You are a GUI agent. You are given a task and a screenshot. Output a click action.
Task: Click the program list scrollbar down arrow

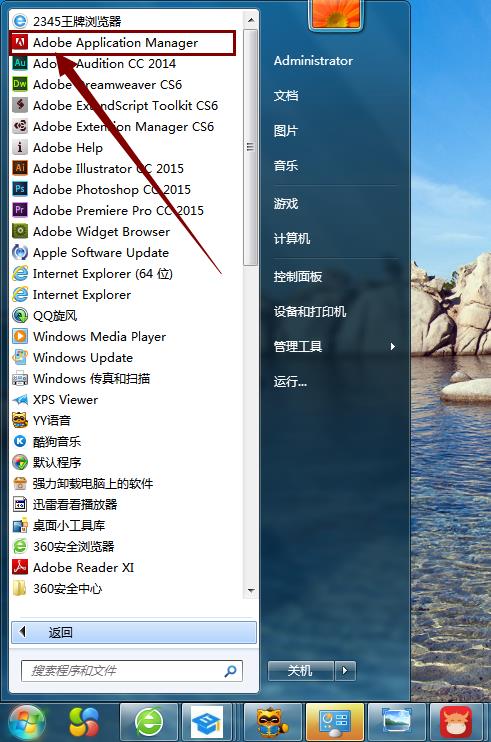[x=251, y=591]
